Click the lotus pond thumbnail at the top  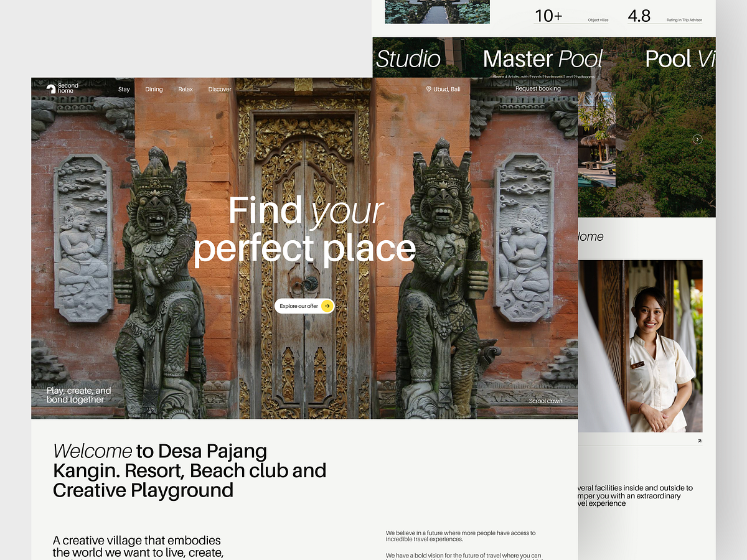[436, 12]
